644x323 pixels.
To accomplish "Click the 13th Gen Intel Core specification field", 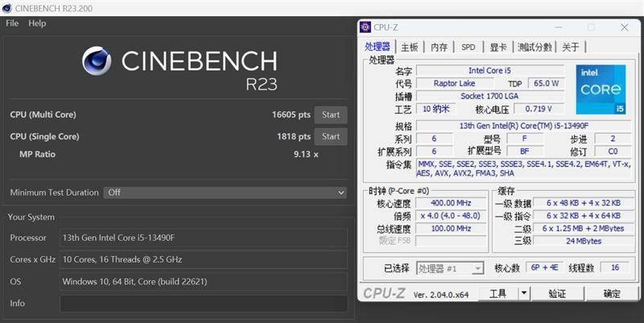I will [524, 126].
